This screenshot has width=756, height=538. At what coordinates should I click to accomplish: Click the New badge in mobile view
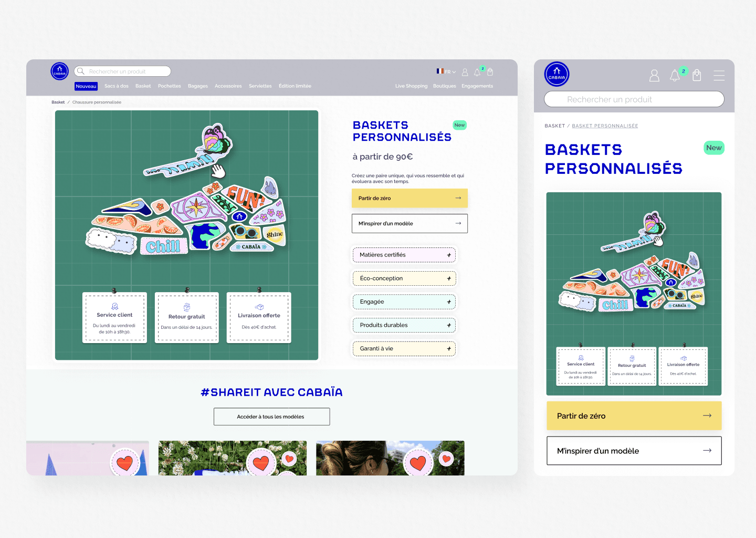coord(714,148)
